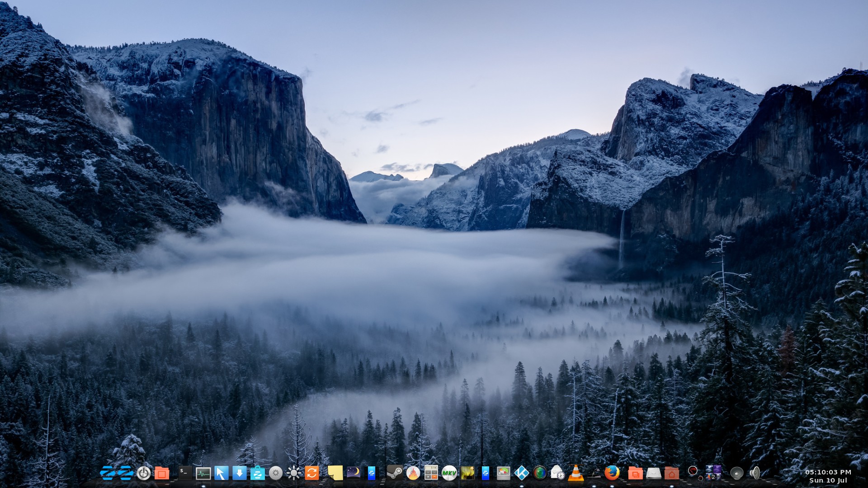Click the clock showing 05:10:03 PM
The width and height of the screenshot is (868, 488).
pyautogui.click(x=828, y=472)
